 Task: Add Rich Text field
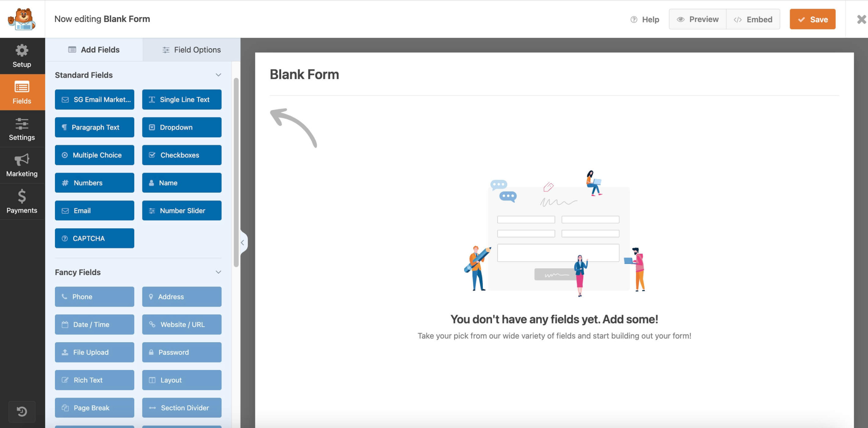point(95,380)
